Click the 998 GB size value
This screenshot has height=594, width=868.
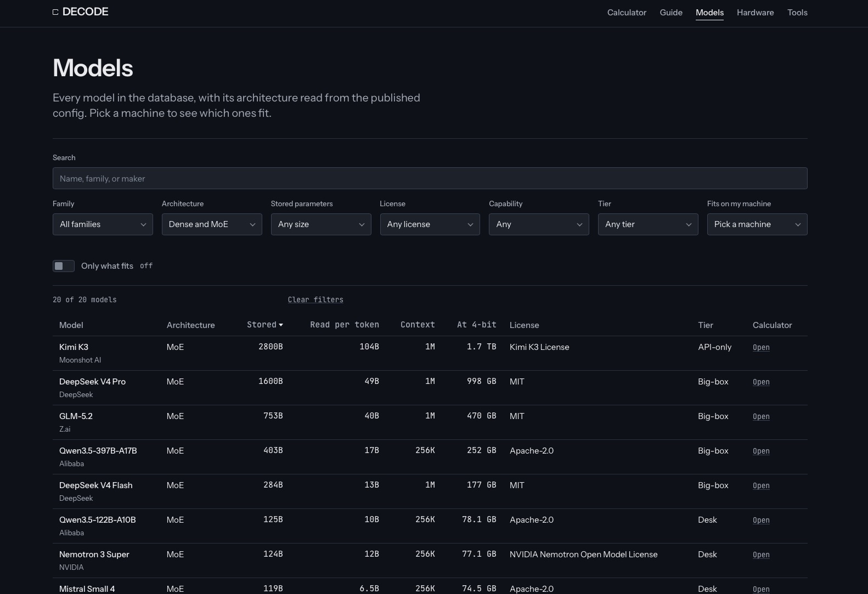481,381
